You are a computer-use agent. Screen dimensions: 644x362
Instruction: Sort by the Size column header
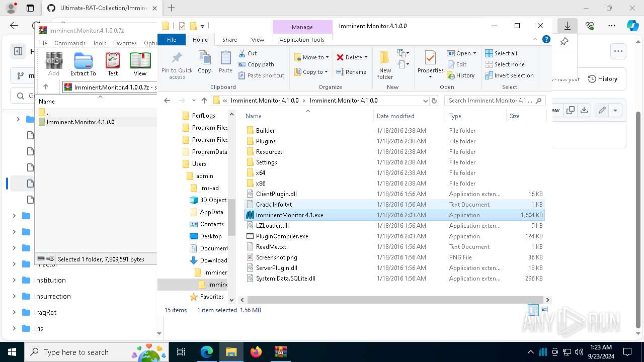click(x=525, y=116)
